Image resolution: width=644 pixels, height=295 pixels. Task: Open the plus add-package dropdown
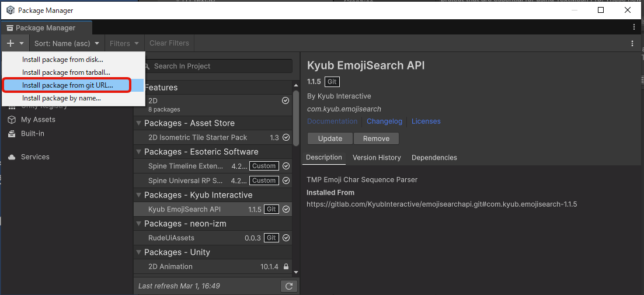coord(15,43)
